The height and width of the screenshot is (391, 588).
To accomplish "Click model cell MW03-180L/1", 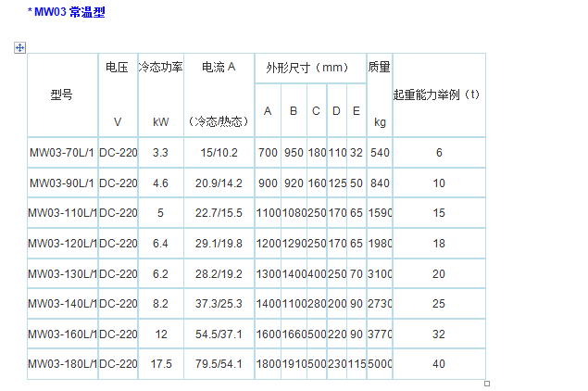I will coord(61,364).
